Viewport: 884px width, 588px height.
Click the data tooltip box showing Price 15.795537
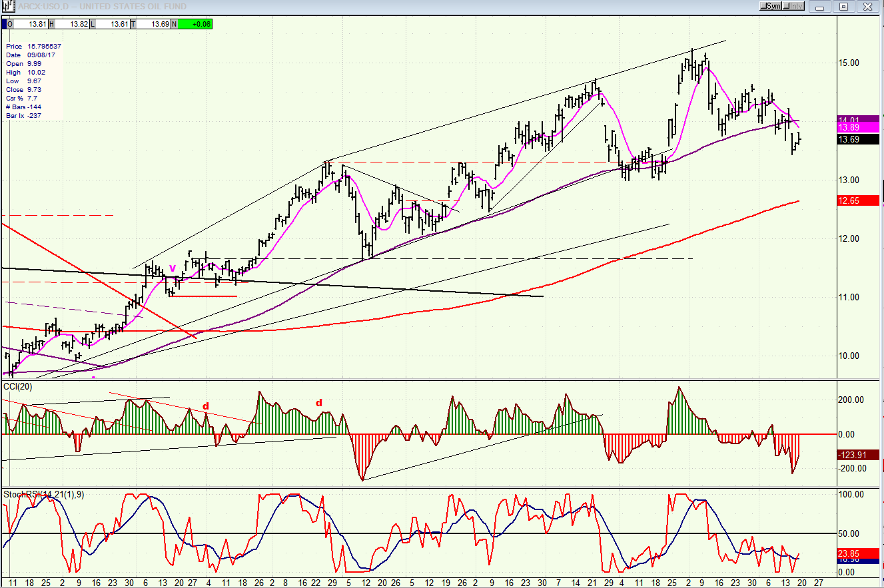[33, 81]
